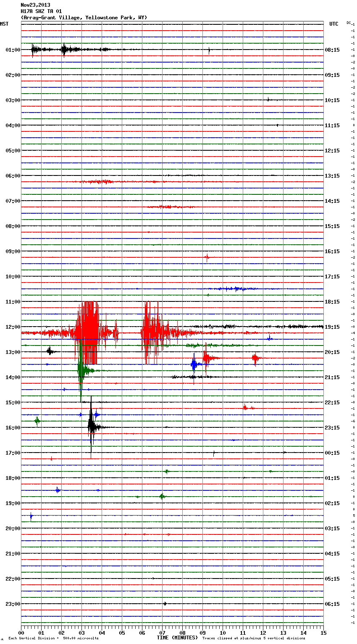This screenshot has height=644, width=357.
Task: Select the "01:00" MST time label
Action: pyautogui.click(x=13, y=50)
